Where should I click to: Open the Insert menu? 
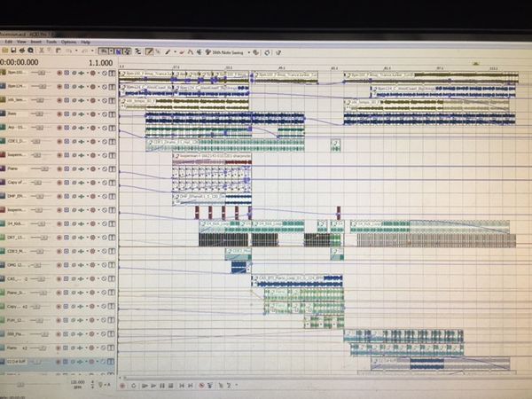35,42
